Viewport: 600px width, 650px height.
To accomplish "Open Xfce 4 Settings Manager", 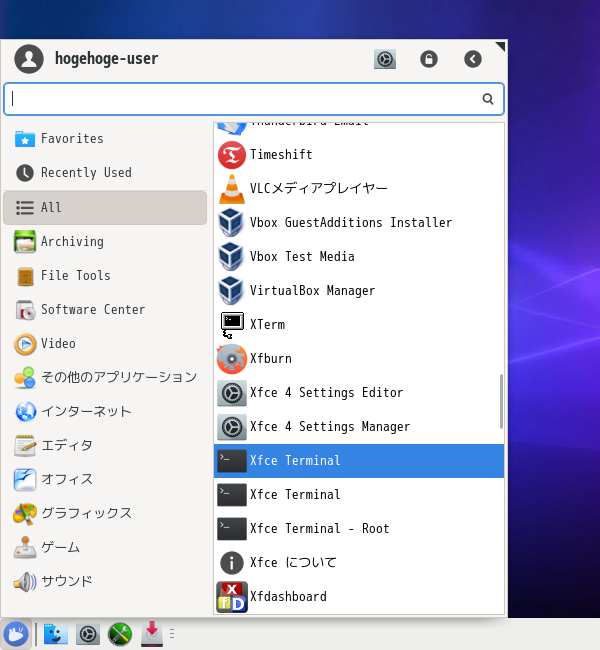I will coord(359,427).
